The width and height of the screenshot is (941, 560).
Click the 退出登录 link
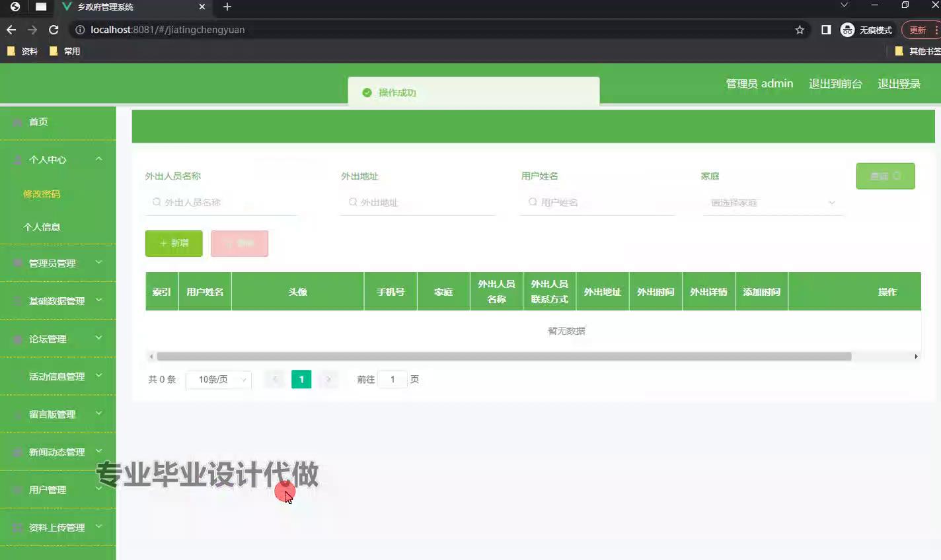click(x=899, y=84)
